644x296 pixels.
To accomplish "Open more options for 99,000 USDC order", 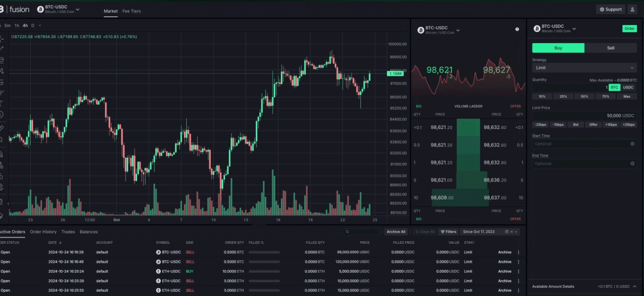I will pos(518,252).
